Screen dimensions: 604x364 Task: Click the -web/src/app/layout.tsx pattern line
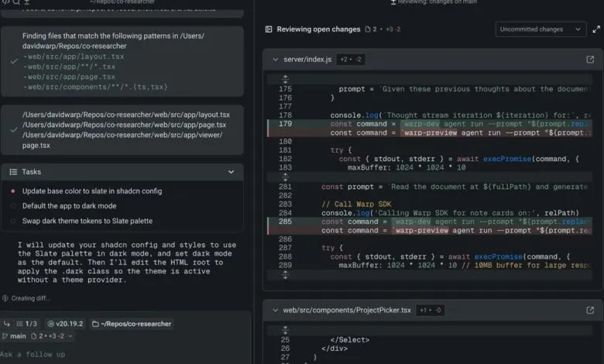tap(74, 57)
